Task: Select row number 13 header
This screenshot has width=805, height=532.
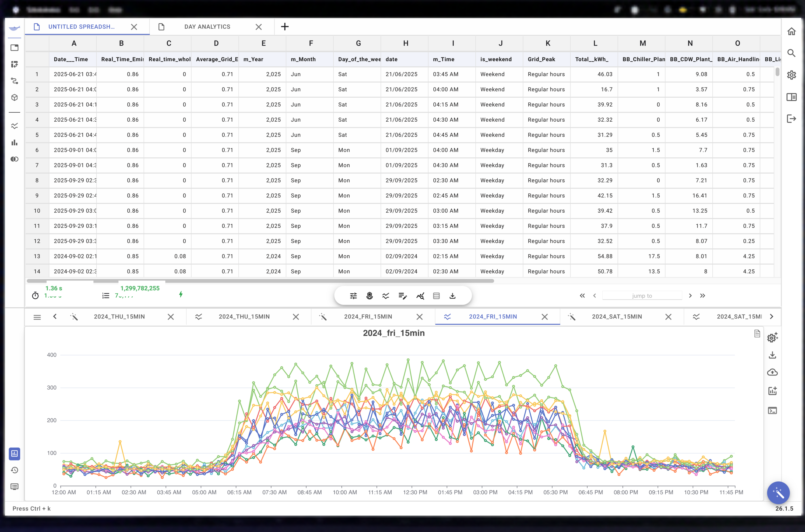Action: pyautogui.click(x=37, y=256)
